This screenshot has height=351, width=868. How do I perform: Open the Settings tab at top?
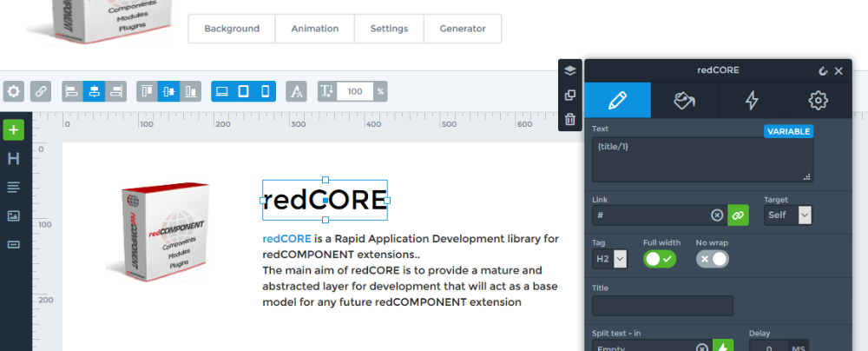click(x=389, y=29)
